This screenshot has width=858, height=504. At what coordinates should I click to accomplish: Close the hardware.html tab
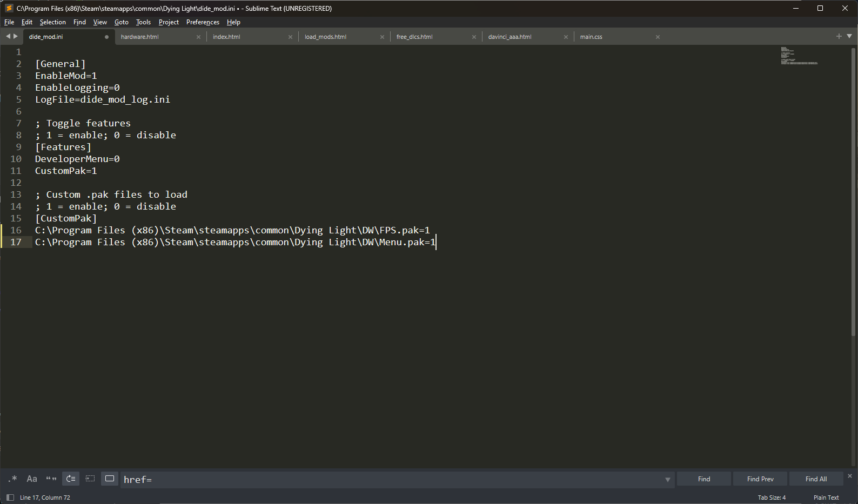click(198, 37)
